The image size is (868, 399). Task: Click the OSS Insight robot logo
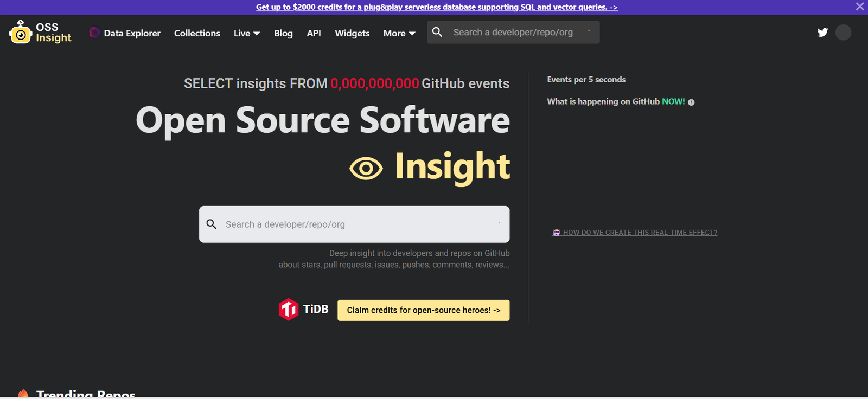pos(21,33)
